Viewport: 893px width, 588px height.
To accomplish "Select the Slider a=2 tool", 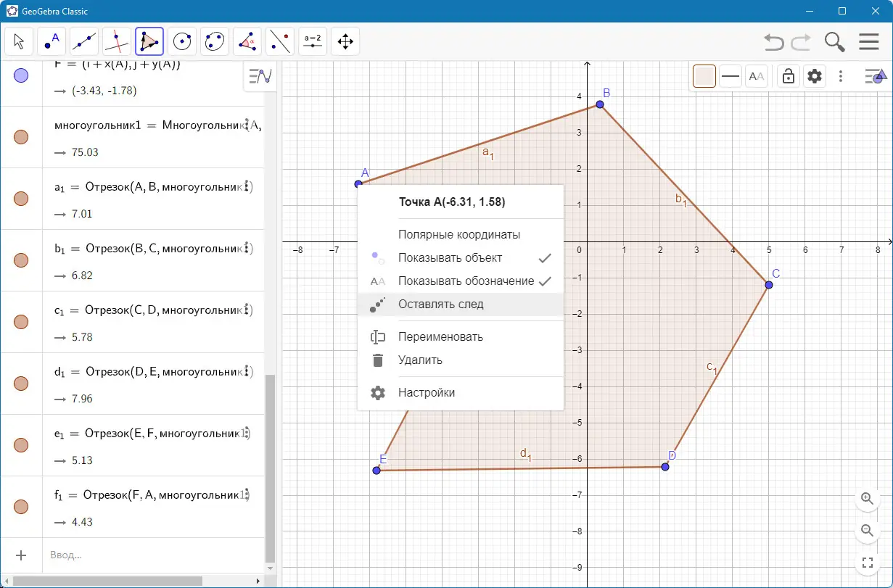I will coord(313,42).
